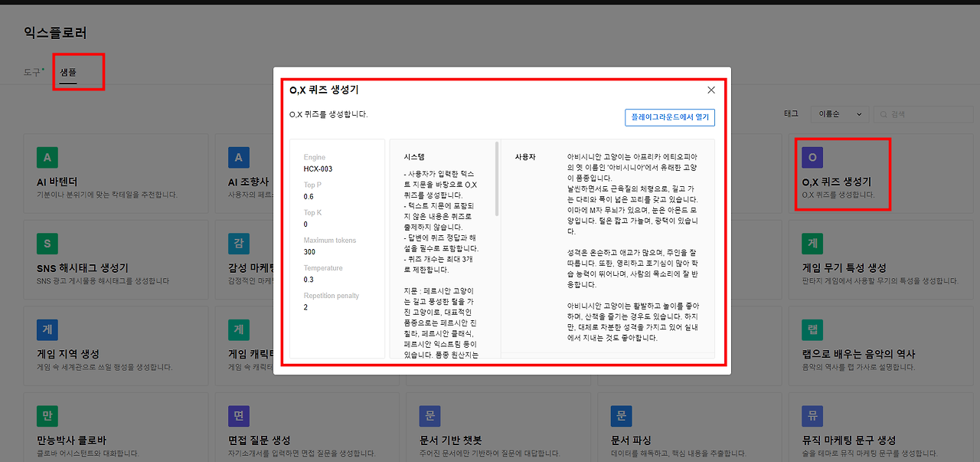Image resolution: width=980 pixels, height=462 pixels.
Task: Click 플레이그라운드에서 열기 button
Action: pyautogui.click(x=670, y=117)
